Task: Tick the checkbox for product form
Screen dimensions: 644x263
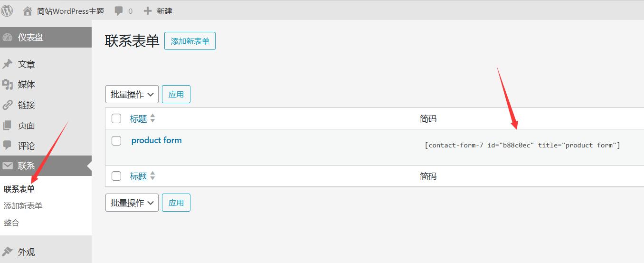Action: tap(116, 140)
